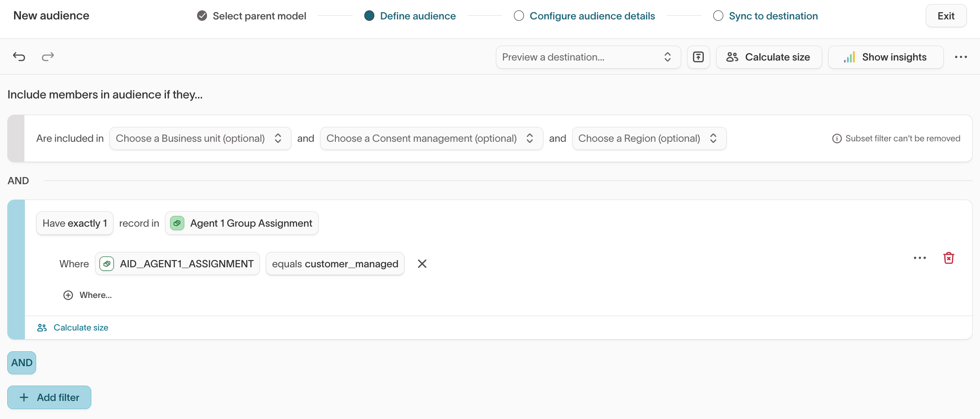Exit the new audience editor
The image size is (980, 419).
(x=946, y=15)
